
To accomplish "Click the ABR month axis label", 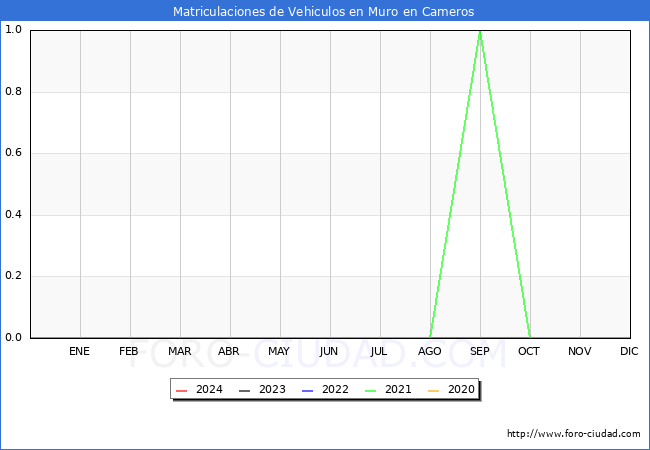I will tap(229, 351).
